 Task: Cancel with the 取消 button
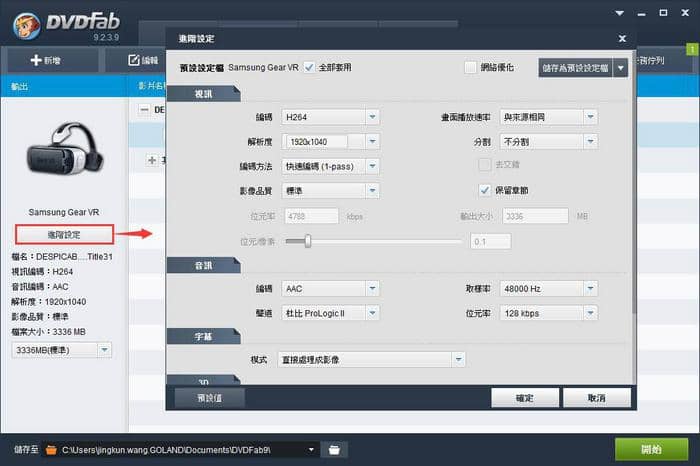[x=597, y=398]
